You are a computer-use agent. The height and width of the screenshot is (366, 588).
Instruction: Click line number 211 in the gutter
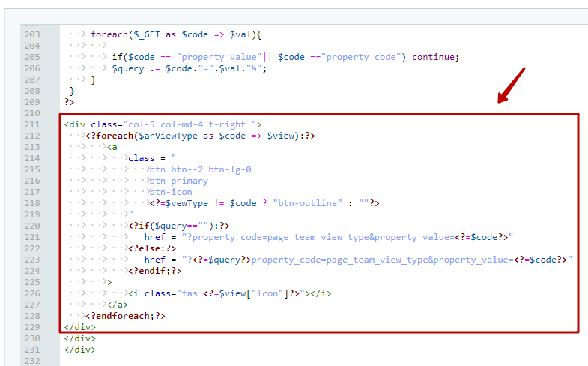[x=32, y=124]
